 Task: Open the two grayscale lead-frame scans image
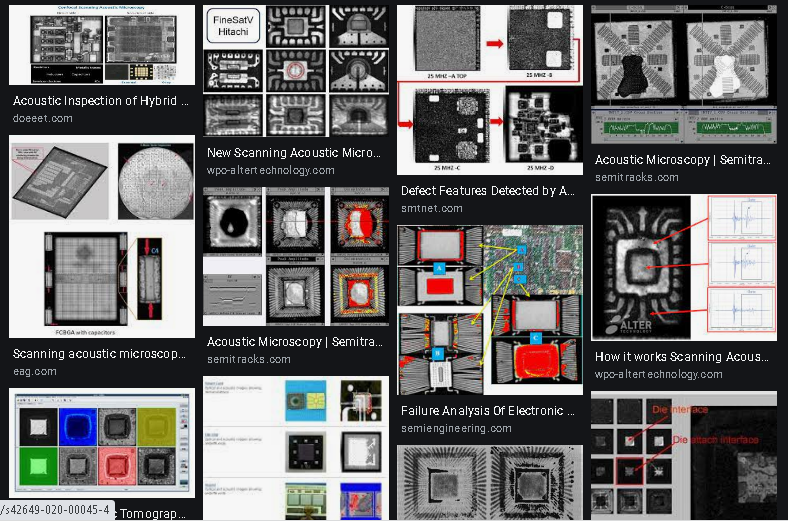[490, 483]
